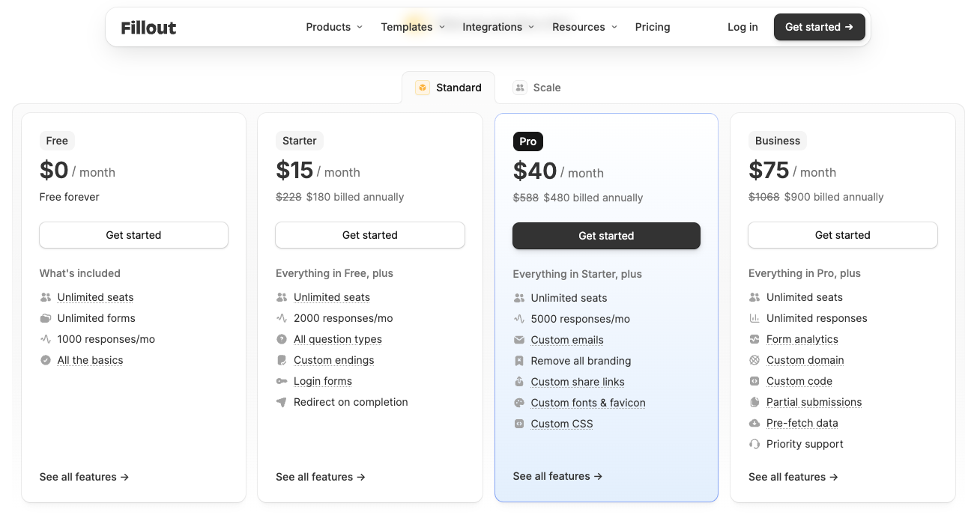Select the Standard pricing tab
This screenshot has height=527, width=980.
(450, 88)
